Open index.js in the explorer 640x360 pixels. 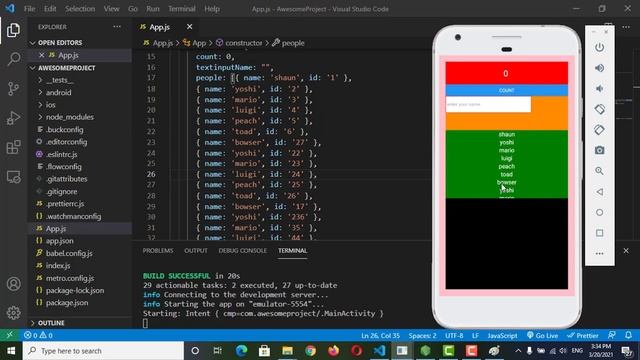click(58, 266)
